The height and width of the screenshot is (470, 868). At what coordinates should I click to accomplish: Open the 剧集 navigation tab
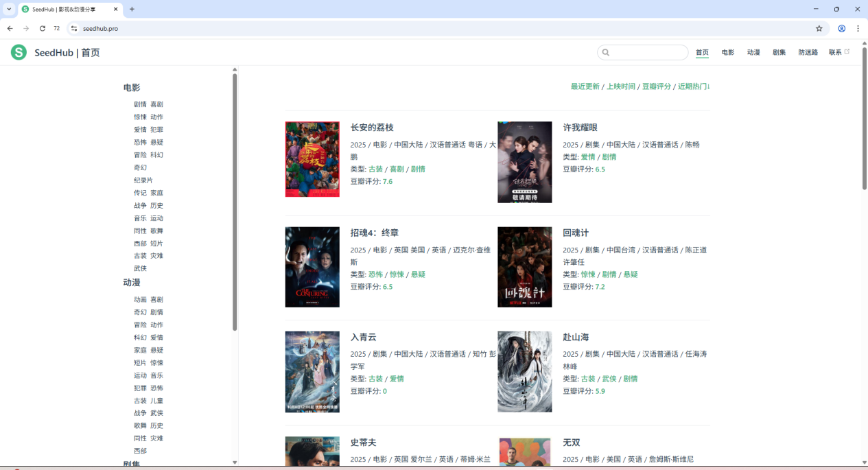coord(779,52)
